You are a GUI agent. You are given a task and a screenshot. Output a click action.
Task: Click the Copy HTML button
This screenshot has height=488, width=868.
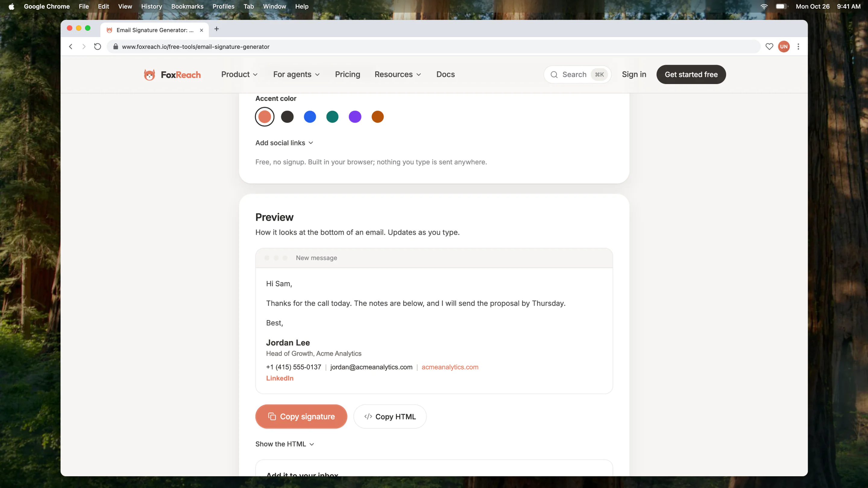point(390,417)
